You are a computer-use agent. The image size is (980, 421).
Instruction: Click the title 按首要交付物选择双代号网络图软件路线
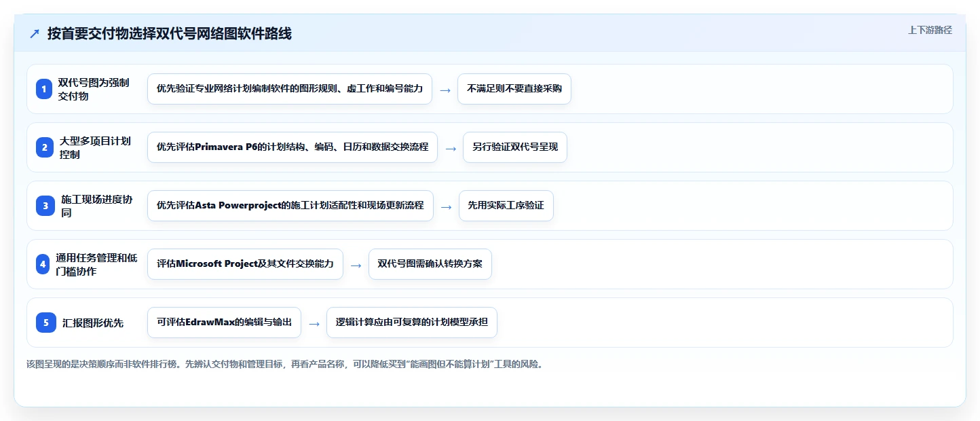tap(170, 33)
